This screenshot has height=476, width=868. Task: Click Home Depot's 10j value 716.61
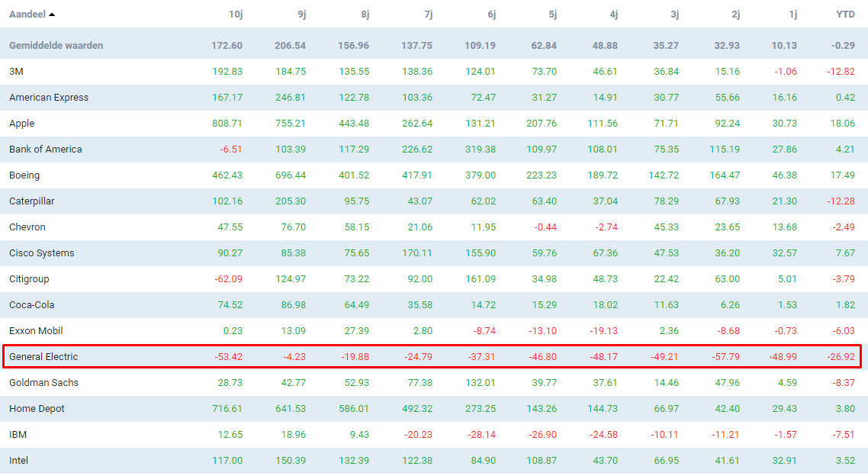tap(227, 409)
